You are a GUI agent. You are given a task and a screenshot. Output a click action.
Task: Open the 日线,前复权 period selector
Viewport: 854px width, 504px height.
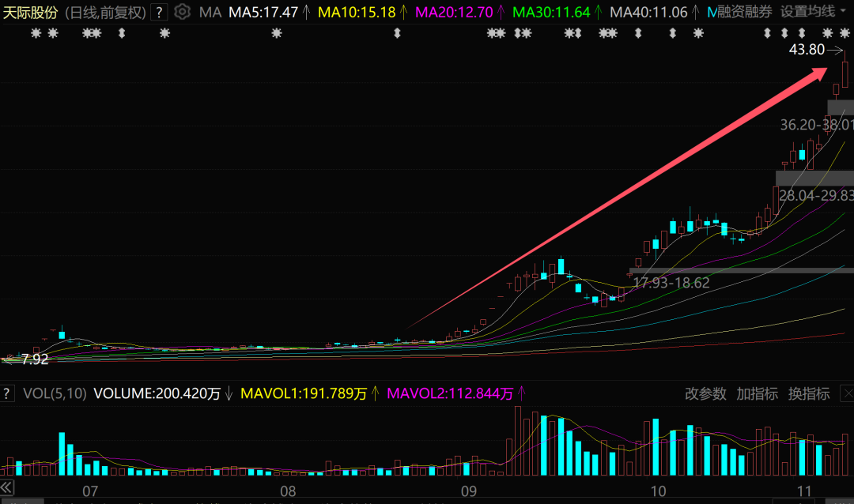(104, 12)
